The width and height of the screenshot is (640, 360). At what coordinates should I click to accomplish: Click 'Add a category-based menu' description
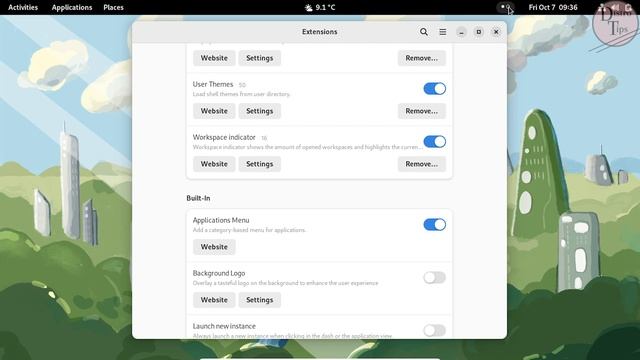click(x=249, y=230)
